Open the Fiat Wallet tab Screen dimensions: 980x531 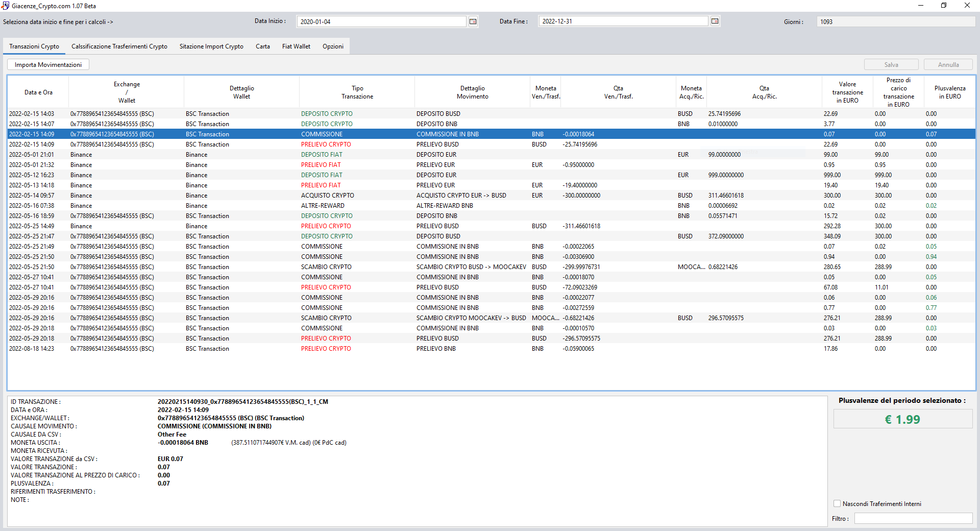click(296, 46)
